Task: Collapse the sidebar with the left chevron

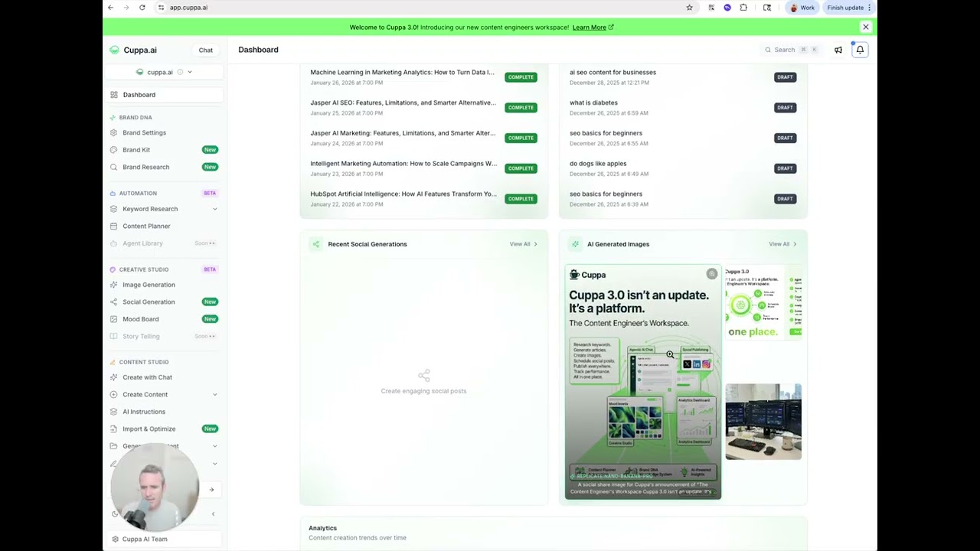Action: (213, 514)
